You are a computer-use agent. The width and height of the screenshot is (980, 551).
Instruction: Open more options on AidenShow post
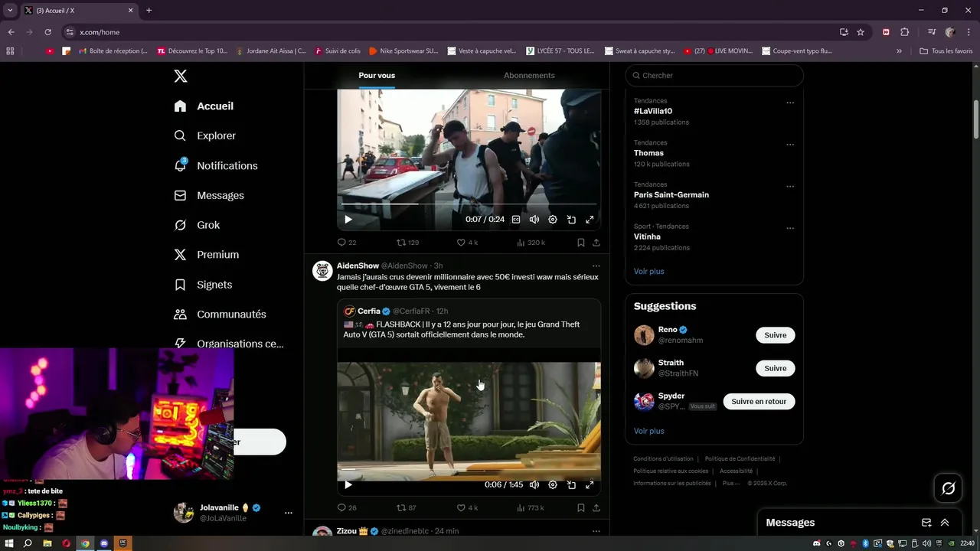[596, 266]
